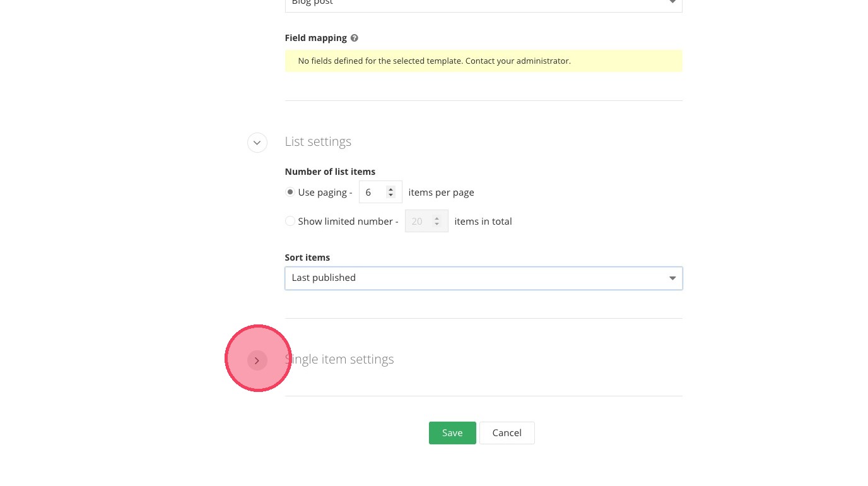868x486 pixels.
Task: Expand the Single item settings chevron
Action: coord(257,360)
